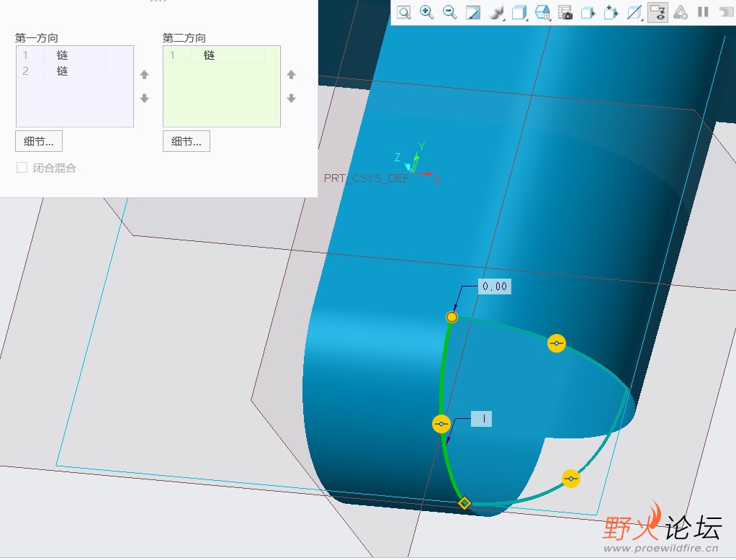The image size is (736, 560).
Task: Open the View Manager icon
Action: (x=542, y=12)
